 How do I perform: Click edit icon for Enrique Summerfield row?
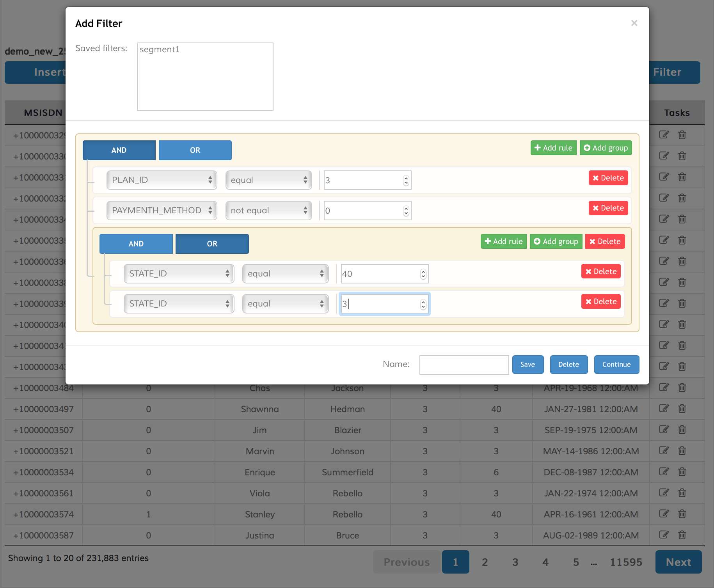(x=664, y=472)
